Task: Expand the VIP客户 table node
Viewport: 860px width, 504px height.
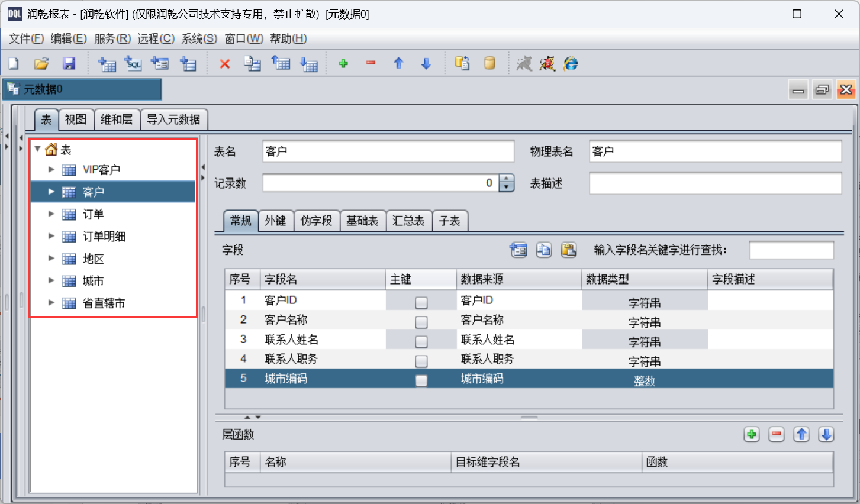Action: pos(51,170)
